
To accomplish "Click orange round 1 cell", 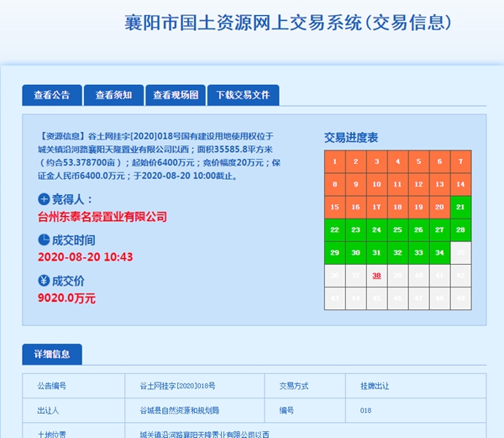I will click(x=335, y=161).
